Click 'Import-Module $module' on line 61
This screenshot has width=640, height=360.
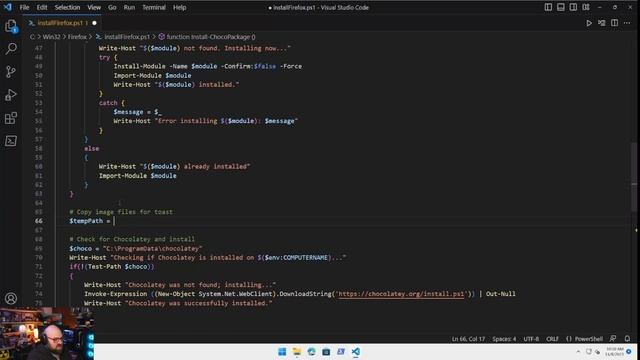(x=138, y=176)
